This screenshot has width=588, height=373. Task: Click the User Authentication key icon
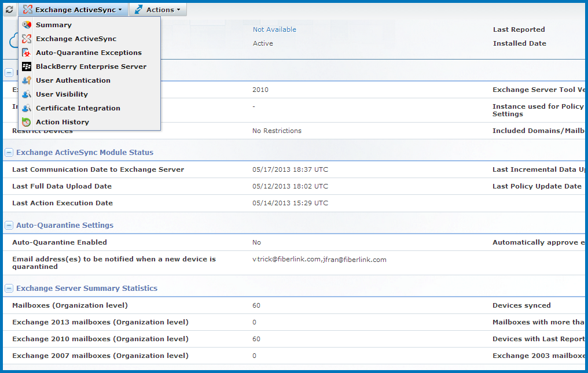[27, 80]
